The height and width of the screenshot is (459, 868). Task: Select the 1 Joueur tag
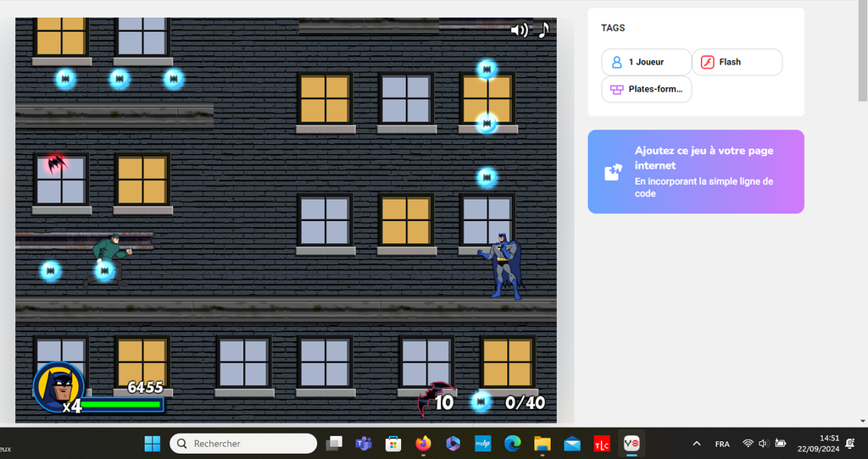646,62
